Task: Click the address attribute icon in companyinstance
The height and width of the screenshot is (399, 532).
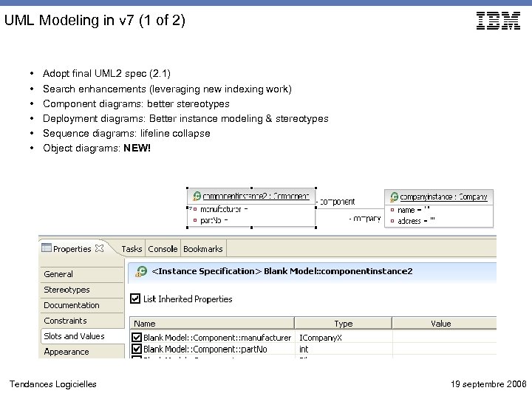Action: (392, 221)
